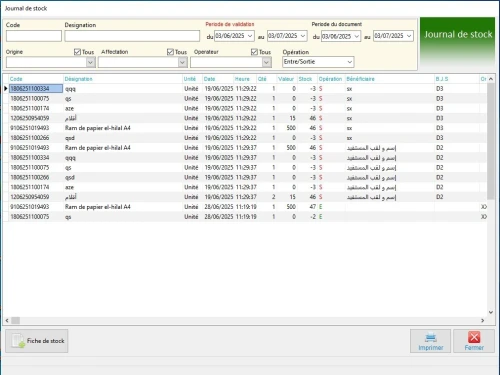Viewport: 500px width, 375px height.
Task: Click the Fiche de stock document icon
Action: click(x=18, y=341)
